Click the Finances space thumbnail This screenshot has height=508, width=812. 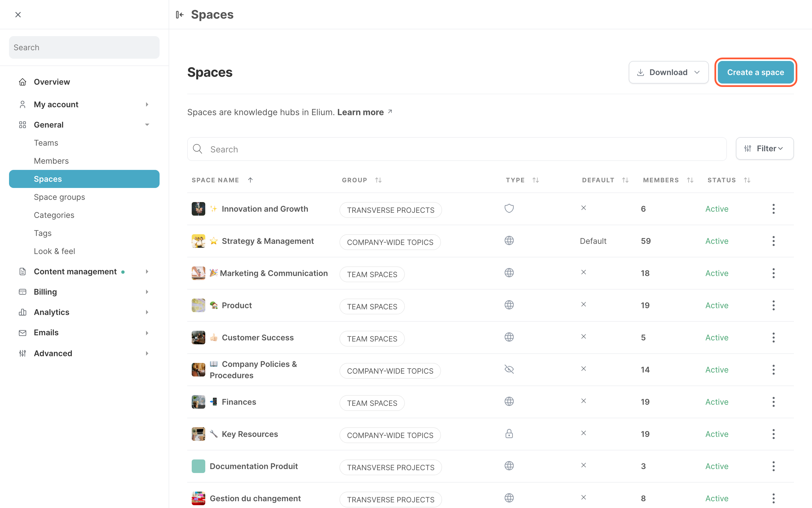198,402
